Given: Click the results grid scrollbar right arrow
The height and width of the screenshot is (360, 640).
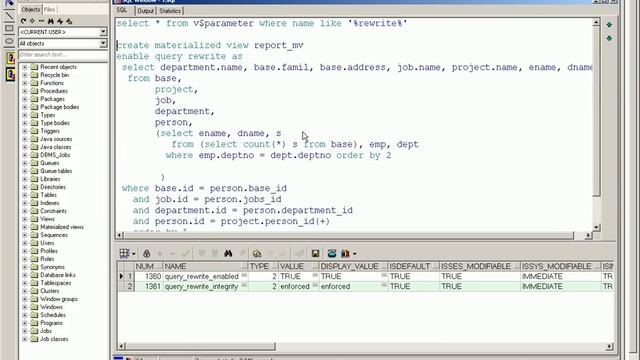Looking at the screenshot, I should [609, 346].
